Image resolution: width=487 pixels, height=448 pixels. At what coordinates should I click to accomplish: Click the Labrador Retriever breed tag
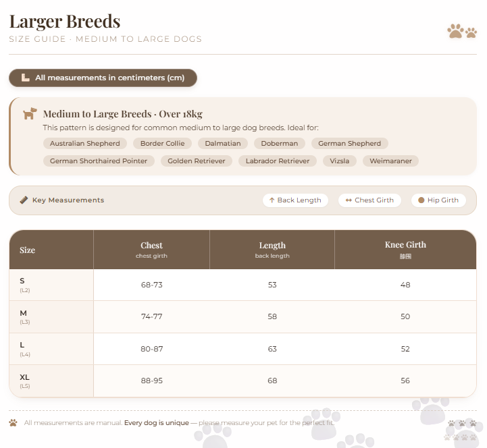[278, 161]
